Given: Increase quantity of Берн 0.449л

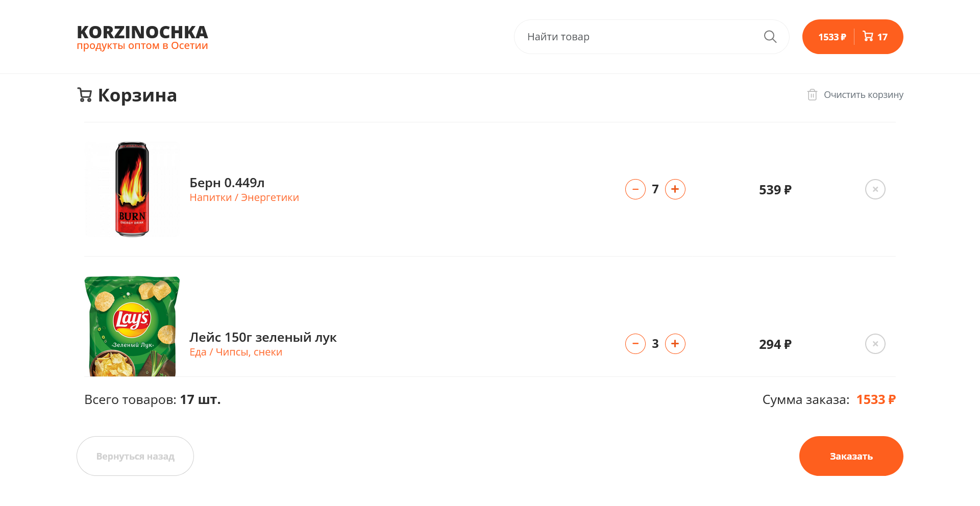Looking at the screenshot, I should coord(675,189).
